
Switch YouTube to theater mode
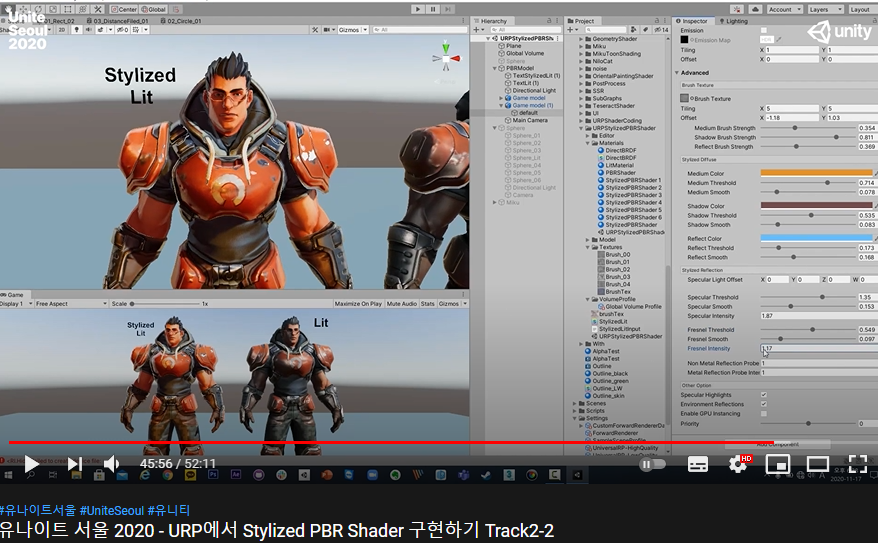coord(818,464)
